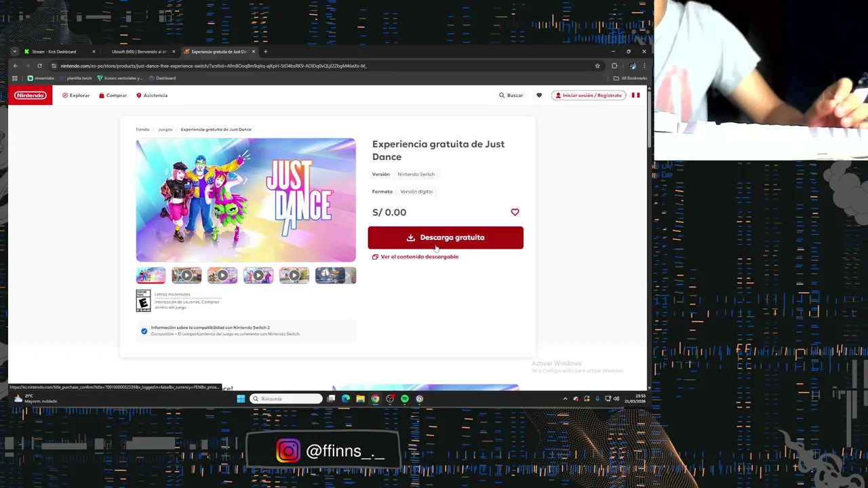Click Switch 2 compatibility info checkmark icon
The width and height of the screenshot is (868, 488).
pyautogui.click(x=144, y=331)
